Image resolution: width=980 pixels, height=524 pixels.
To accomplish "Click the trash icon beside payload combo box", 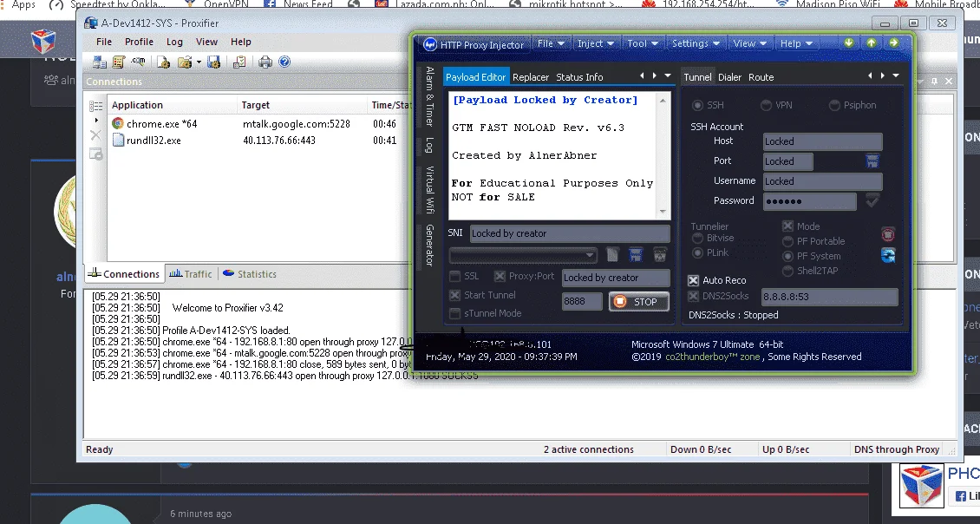I will 660,254.
